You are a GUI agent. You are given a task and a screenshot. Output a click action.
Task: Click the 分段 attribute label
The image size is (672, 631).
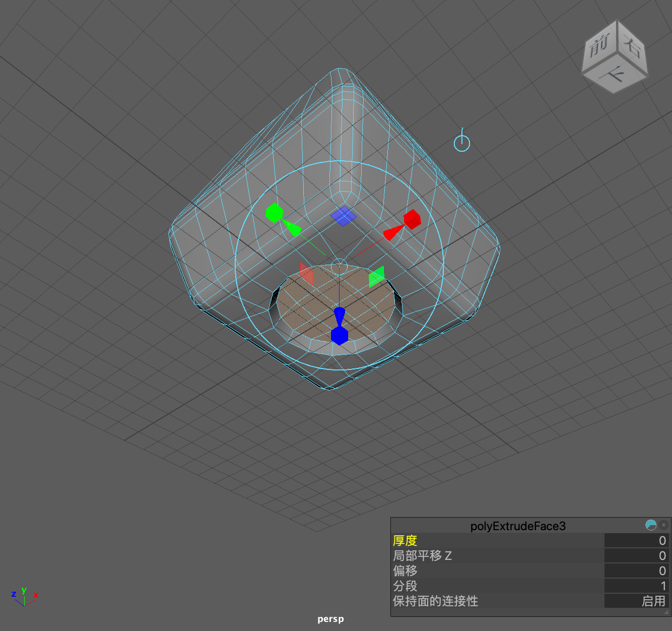405,586
